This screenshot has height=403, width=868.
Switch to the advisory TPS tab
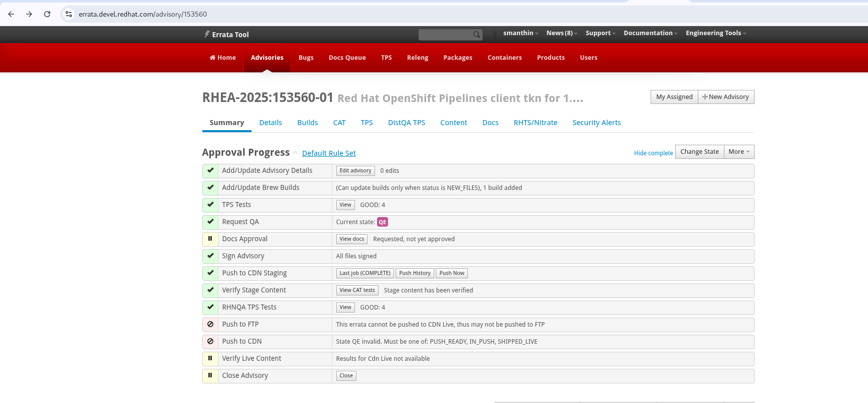367,123
